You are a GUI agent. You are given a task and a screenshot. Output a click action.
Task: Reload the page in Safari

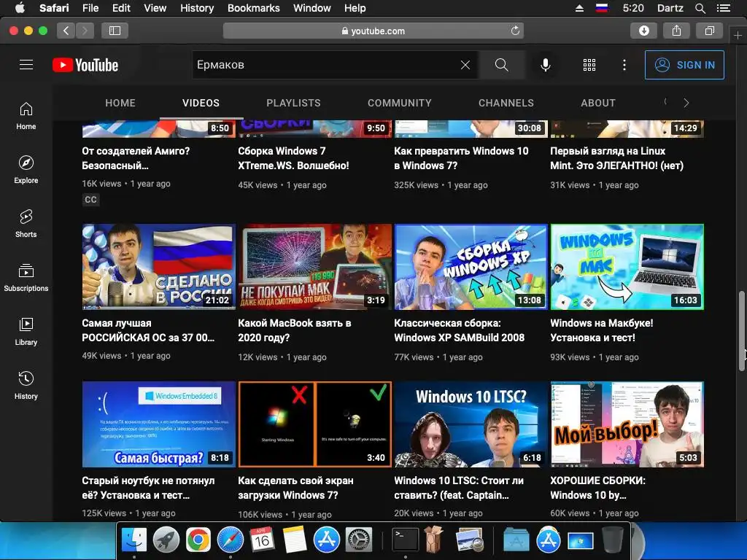(515, 31)
